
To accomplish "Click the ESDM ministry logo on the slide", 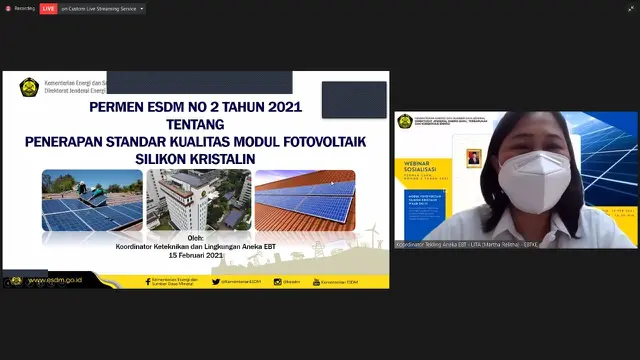I will click(x=29, y=87).
